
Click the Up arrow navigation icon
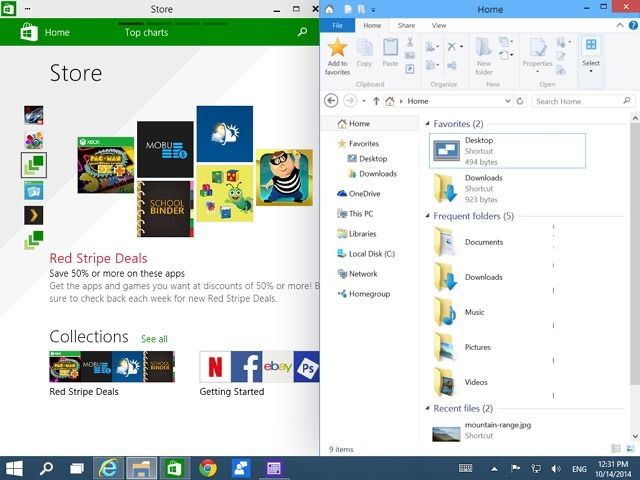[x=376, y=101]
